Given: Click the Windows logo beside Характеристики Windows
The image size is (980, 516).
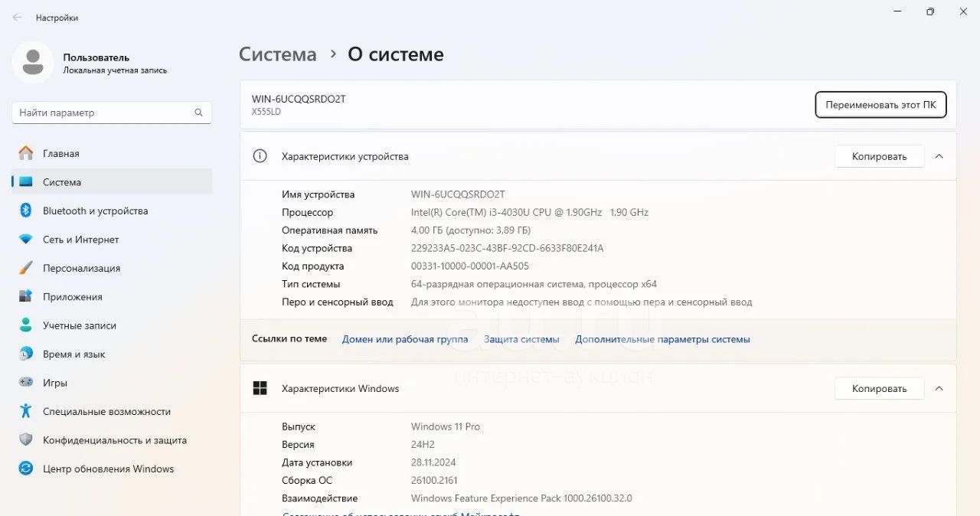Looking at the screenshot, I should point(260,388).
